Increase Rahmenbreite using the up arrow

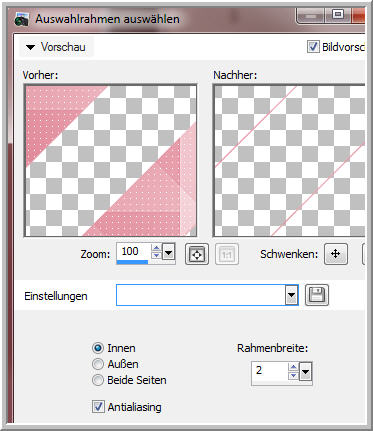click(293, 367)
